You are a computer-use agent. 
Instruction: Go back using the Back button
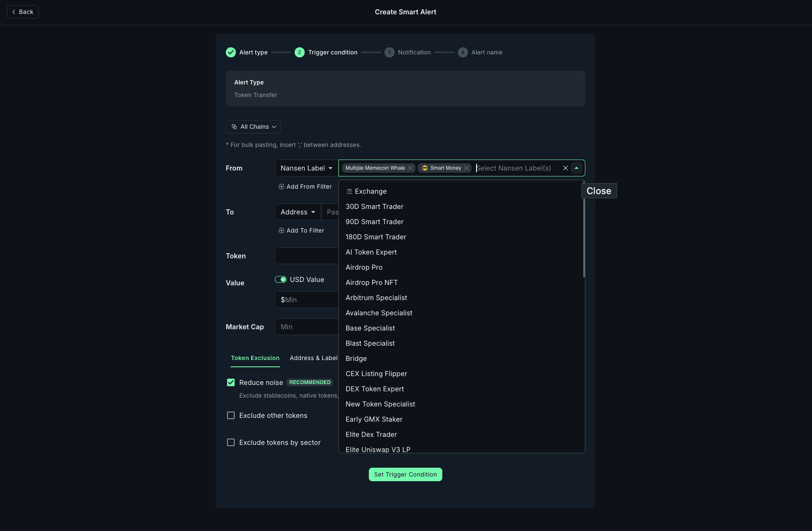coord(23,12)
